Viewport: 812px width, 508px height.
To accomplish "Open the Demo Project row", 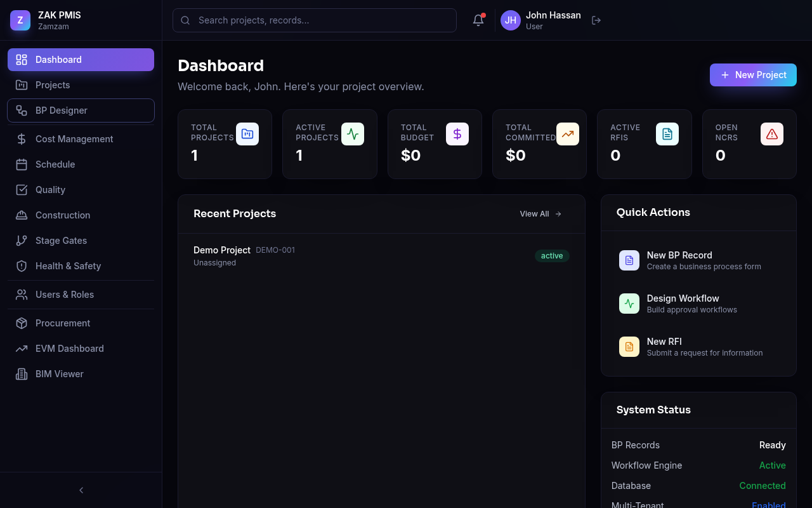I will pyautogui.click(x=381, y=256).
